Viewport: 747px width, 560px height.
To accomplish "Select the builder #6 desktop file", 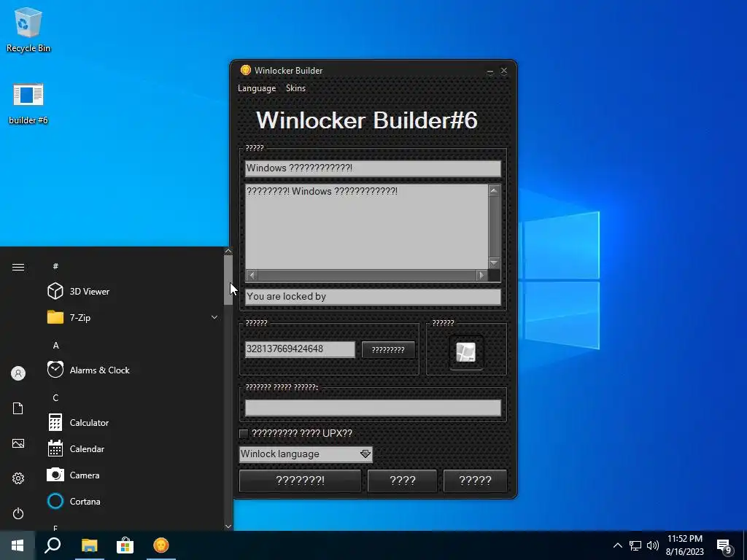I will [28, 104].
